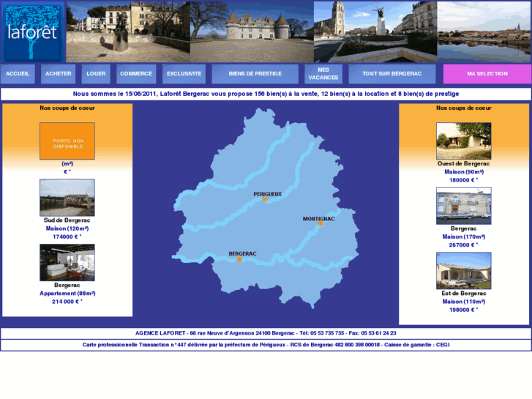The image size is (532, 399).
Task: Click the Appartement (88m²) link
Action: coord(67,294)
